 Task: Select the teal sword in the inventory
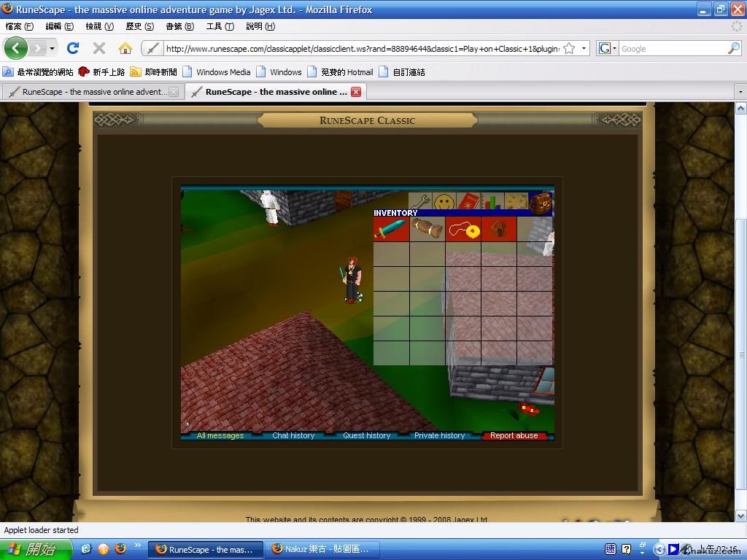pos(391,230)
